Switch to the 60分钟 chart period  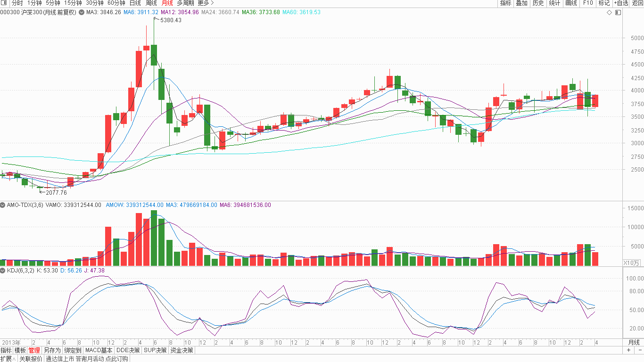[116, 3]
